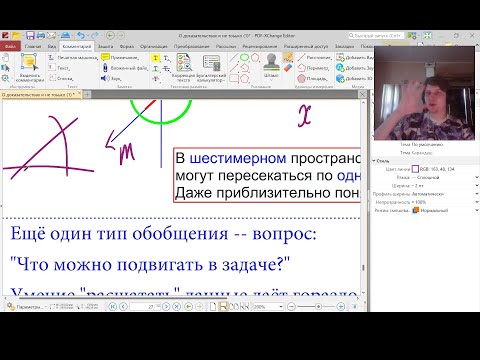Close the open document tab
Image resolution: width=480 pixels, height=360 pixels.
(79, 94)
